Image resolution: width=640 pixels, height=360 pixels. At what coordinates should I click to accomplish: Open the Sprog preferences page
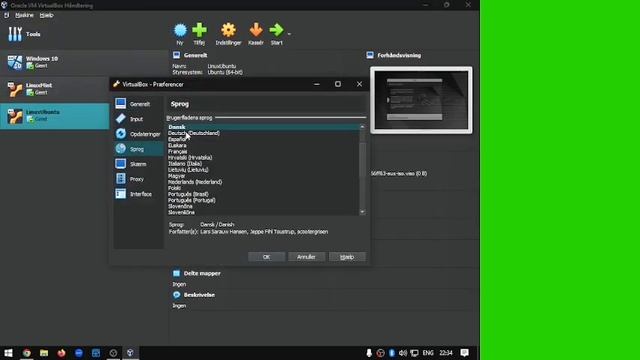tap(139, 149)
